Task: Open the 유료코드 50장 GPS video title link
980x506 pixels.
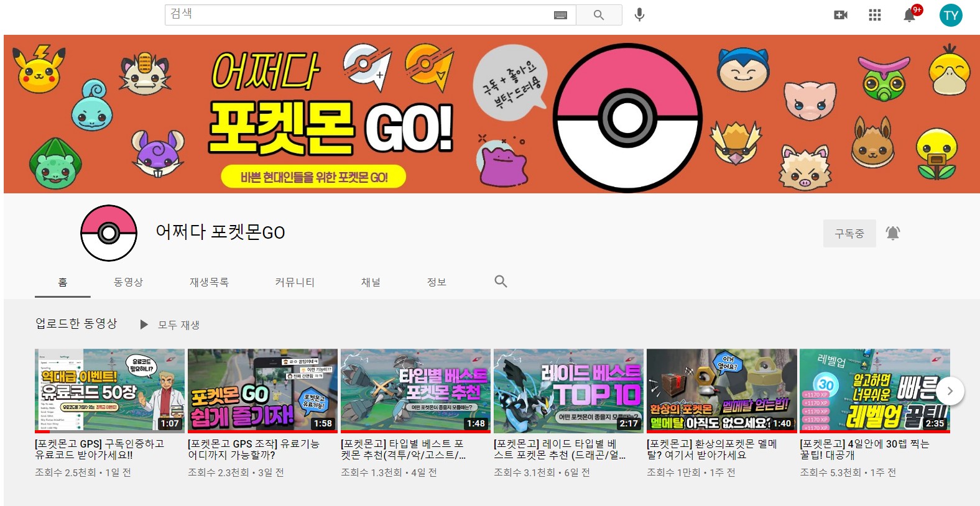Action: pos(99,449)
